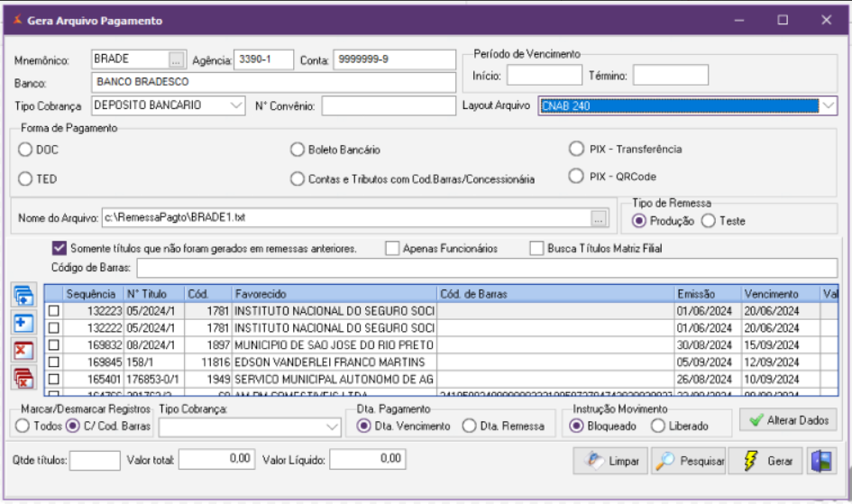Open the Mnemônico lookup ellipsis button
The width and height of the screenshot is (852, 504).
coord(175,60)
